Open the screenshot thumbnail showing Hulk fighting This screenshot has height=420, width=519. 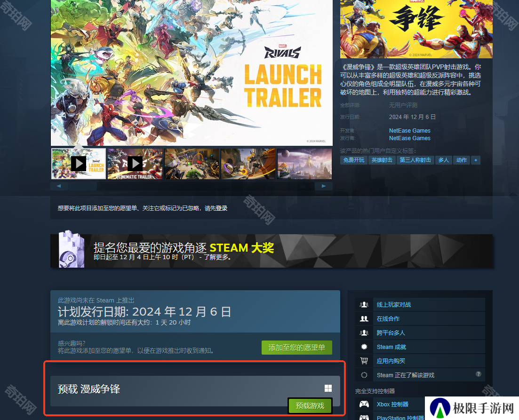(x=192, y=164)
